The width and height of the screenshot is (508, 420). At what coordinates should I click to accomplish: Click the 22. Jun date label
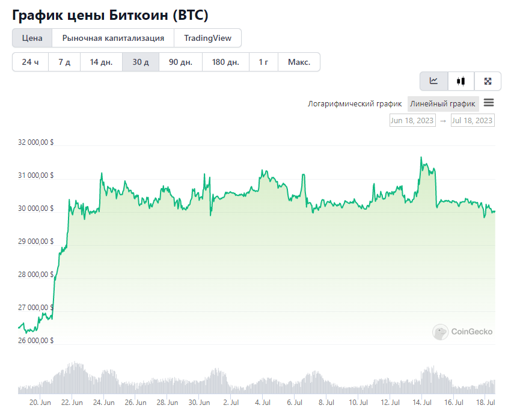pos(72,402)
